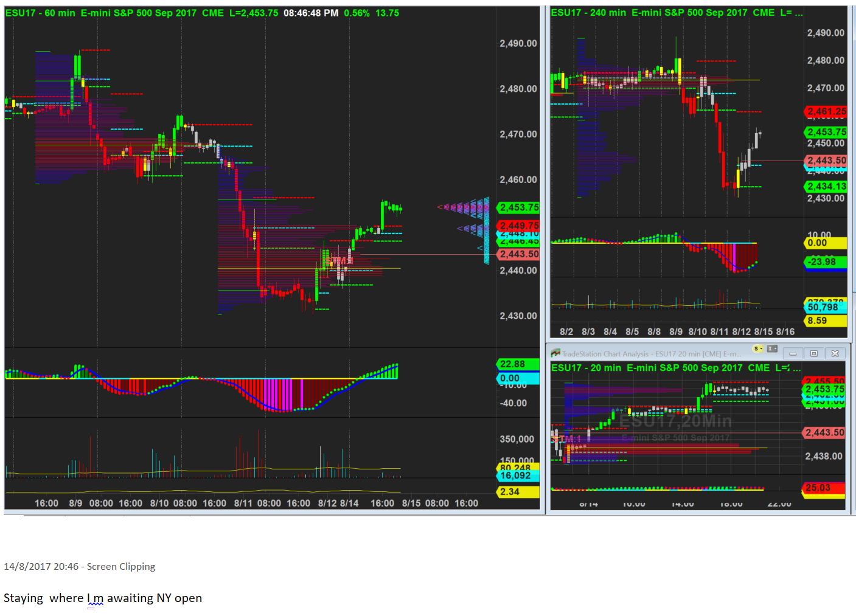Click the green 2,434.13 price marker on the 240 min chart
The width and height of the screenshot is (856, 616).
point(826,187)
